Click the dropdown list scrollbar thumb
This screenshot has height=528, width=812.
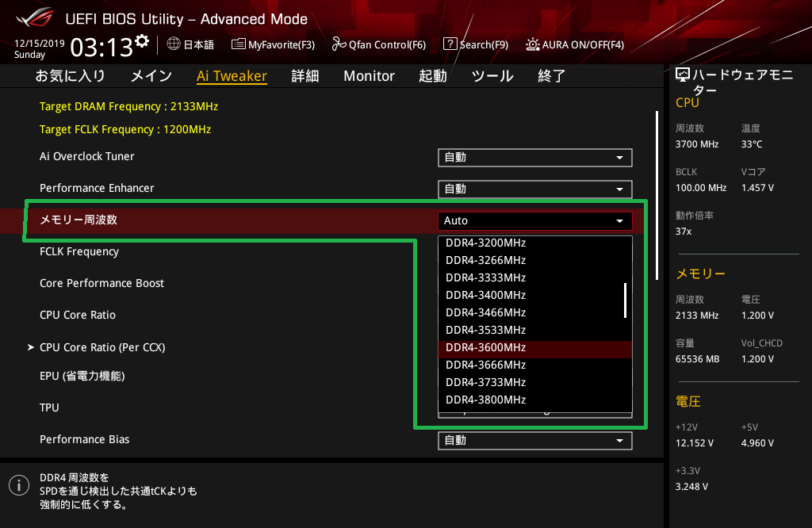tap(625, 300)
